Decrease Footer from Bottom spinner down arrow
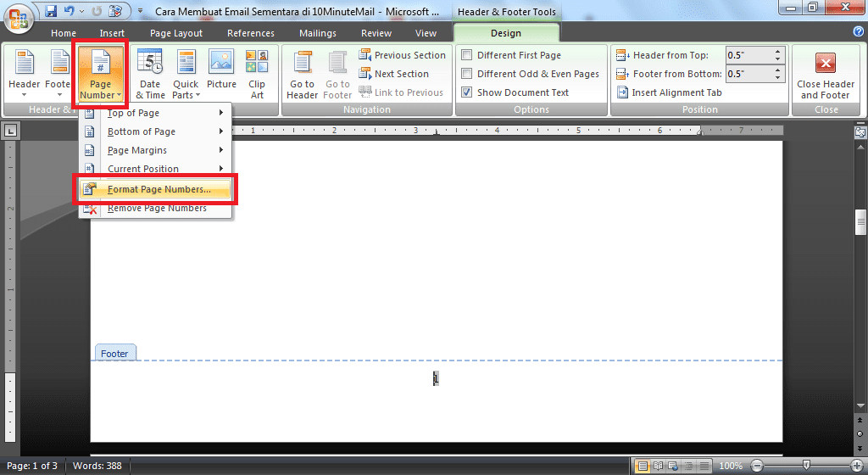Image resolution: width=868 pixels, height=475 pixels. [x=778, y=77]
